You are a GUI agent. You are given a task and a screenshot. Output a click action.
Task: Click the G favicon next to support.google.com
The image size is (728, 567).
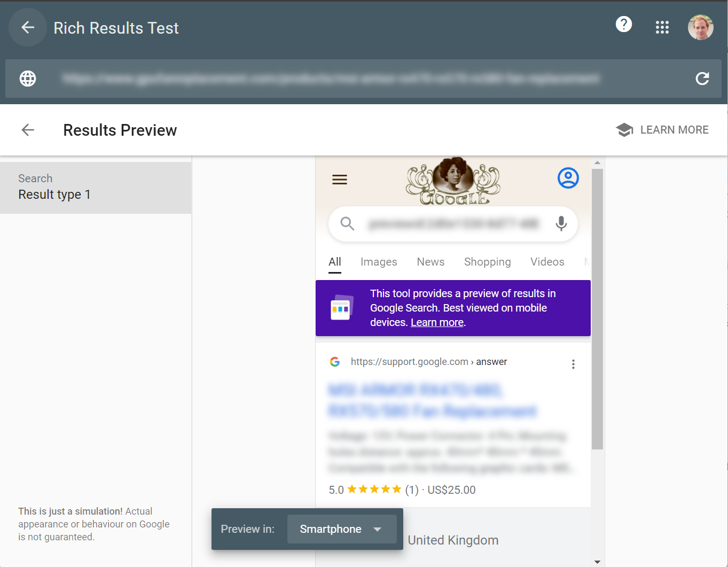point(335,361)
